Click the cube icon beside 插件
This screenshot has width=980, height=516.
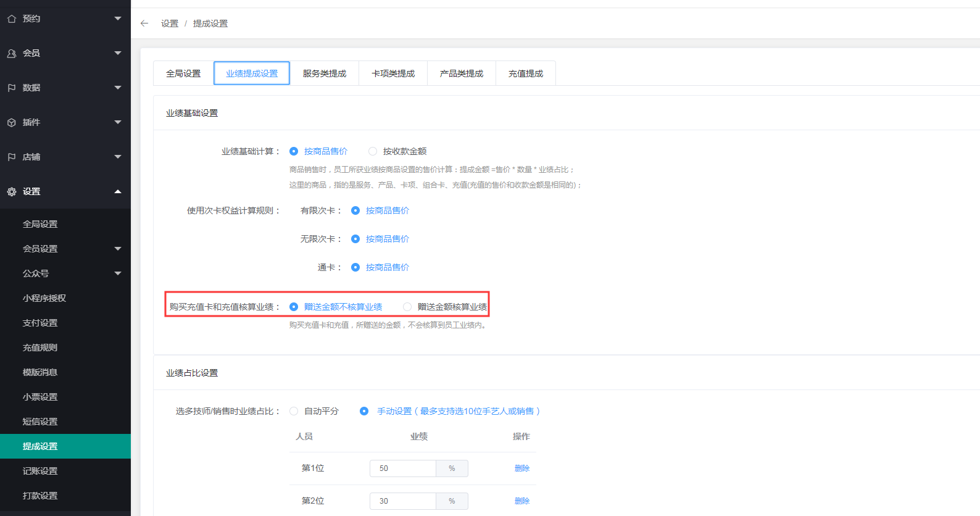click(12, 122)
